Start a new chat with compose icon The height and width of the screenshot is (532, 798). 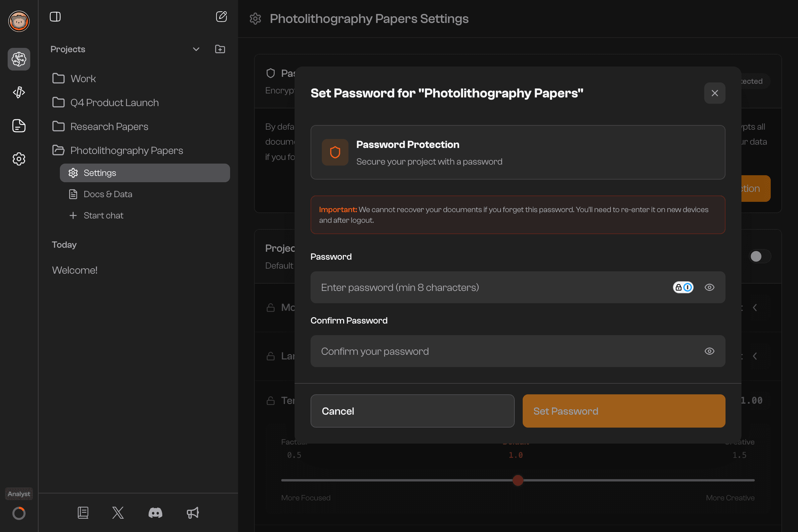click(221, 17)
